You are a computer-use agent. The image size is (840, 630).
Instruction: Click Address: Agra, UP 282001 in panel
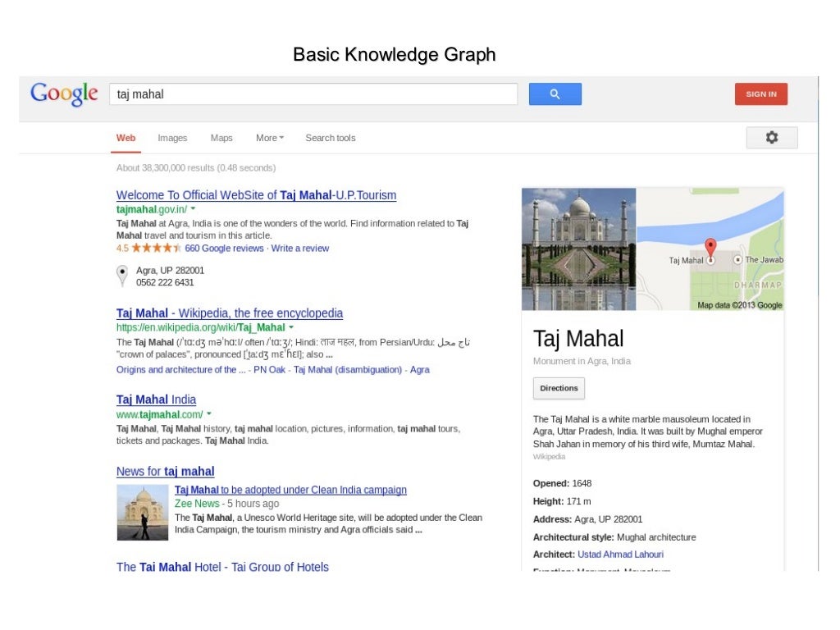587,519
